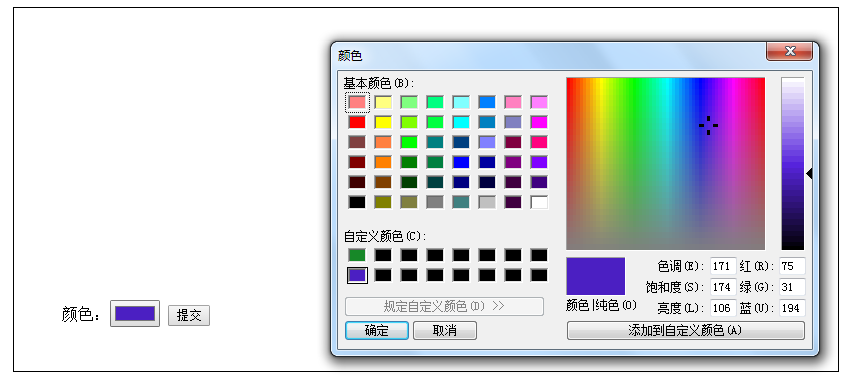
Task: Select the olive swatch in last basic row
Action: [x=383, y=202]
